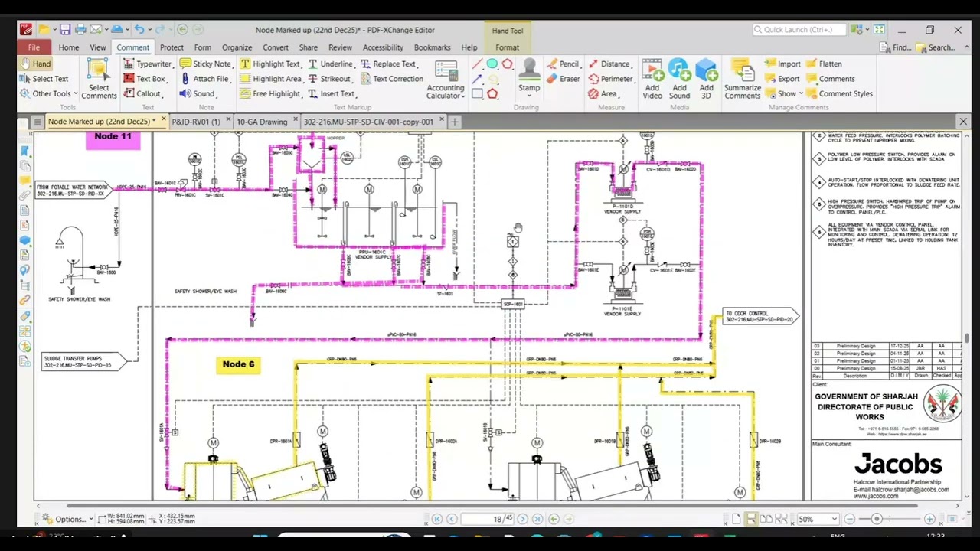980x551 pixels.
Task: Add a Sticky Note
Action: 205,64
